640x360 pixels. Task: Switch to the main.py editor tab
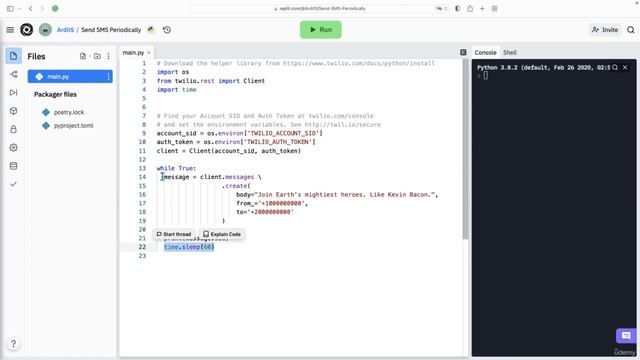133,53
